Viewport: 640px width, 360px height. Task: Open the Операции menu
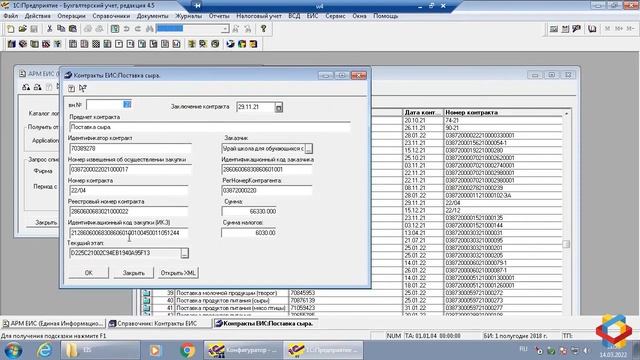[x=71, y=16]
